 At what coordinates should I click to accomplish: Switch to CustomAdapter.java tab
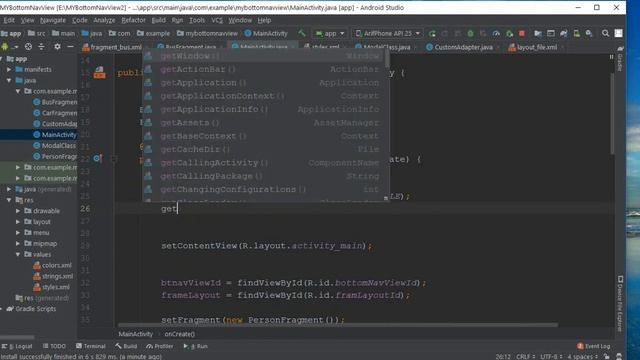click(x=460, y=47)
